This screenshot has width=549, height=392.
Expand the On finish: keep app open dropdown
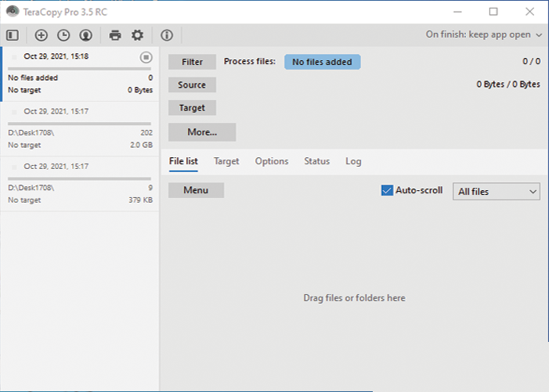[484, 34]
